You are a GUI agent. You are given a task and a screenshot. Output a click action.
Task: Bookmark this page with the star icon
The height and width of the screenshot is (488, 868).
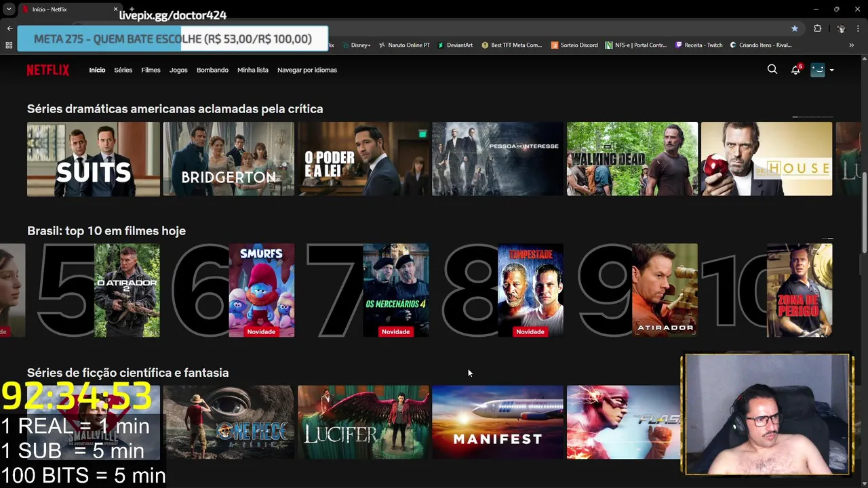point(795,28)
